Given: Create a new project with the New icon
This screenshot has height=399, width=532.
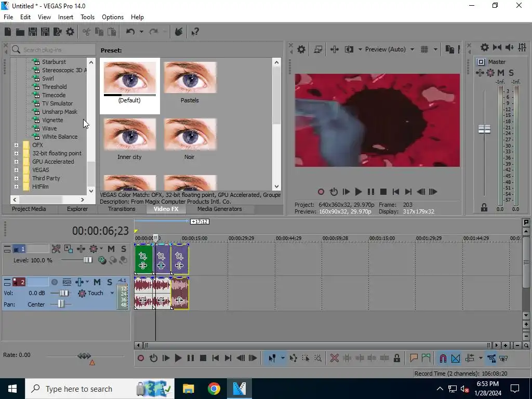Looking at the screenshot, I should pyautogui.click(x=7, y=32).
